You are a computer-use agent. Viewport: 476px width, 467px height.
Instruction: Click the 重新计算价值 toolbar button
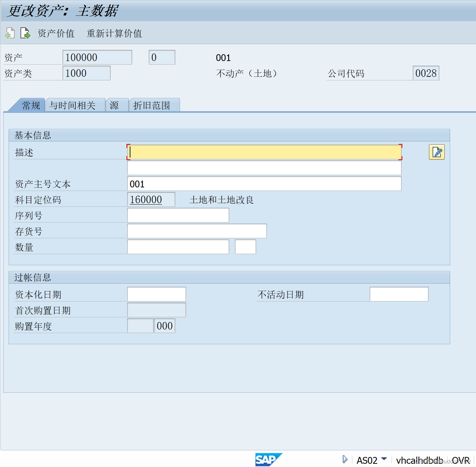[114, 33]
